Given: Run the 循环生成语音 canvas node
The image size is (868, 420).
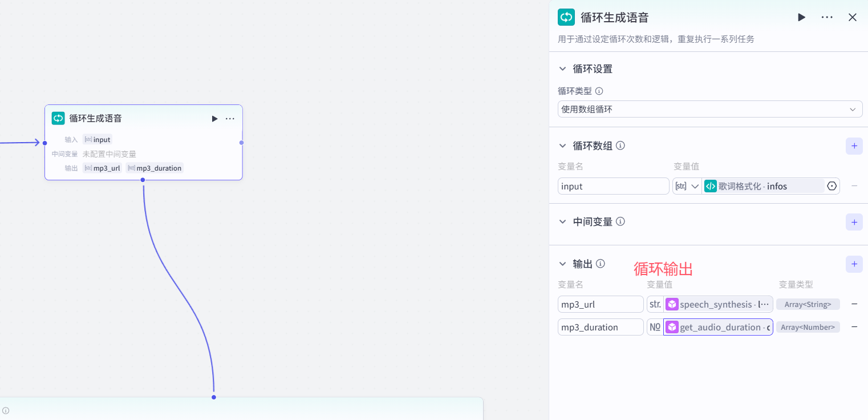Looking at the screenshot, I should [214, 119].
